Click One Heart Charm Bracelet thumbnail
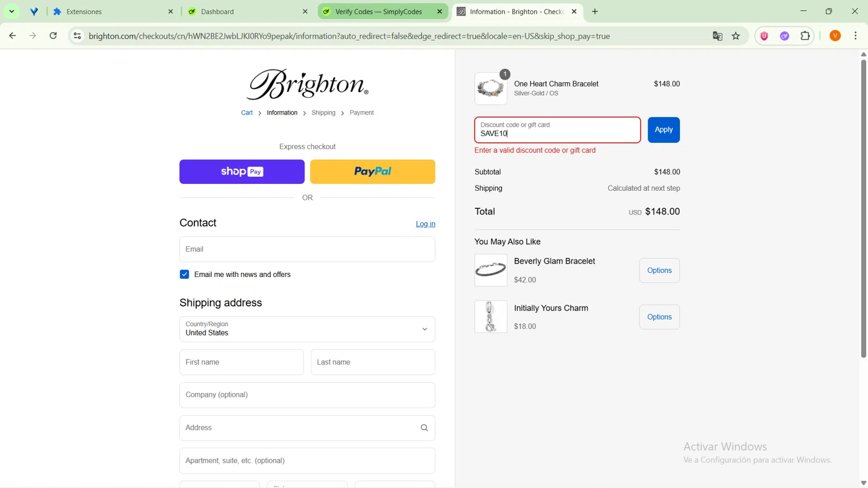This screenshot has height=488, width=868. pos(491,88)
